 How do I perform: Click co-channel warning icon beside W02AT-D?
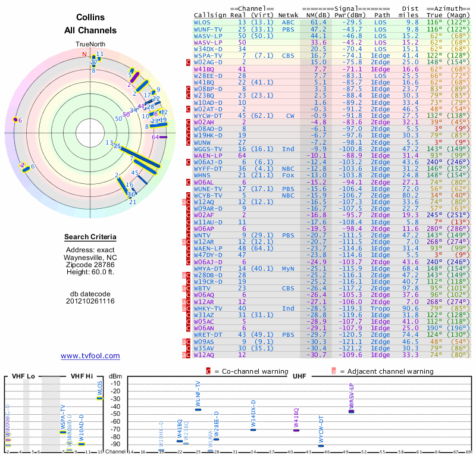[188, 109]
